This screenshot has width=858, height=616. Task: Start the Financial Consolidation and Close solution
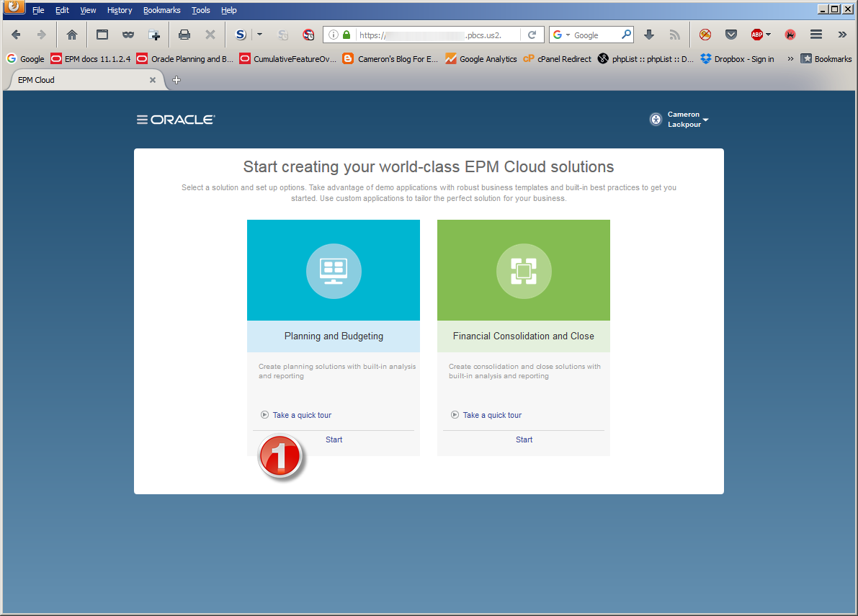(x=524, y=439)
